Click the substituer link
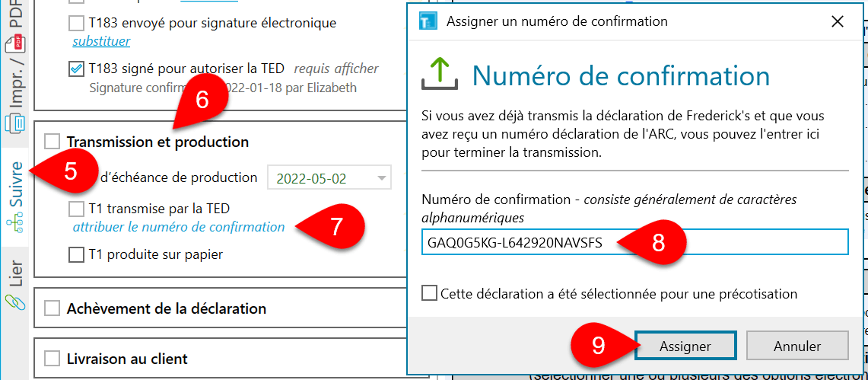868x380 pixels. [x=101, y=41]
